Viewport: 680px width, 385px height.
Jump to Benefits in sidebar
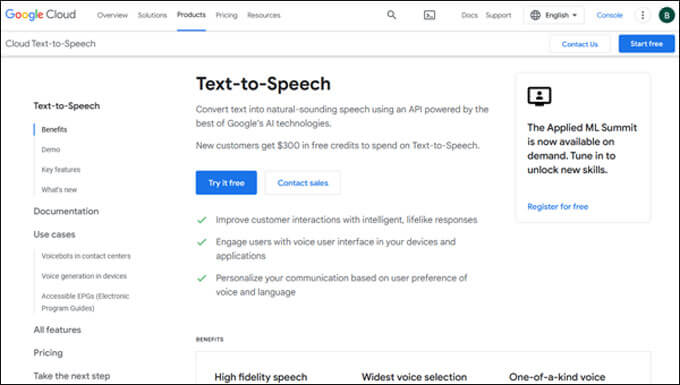pos(54,129)
